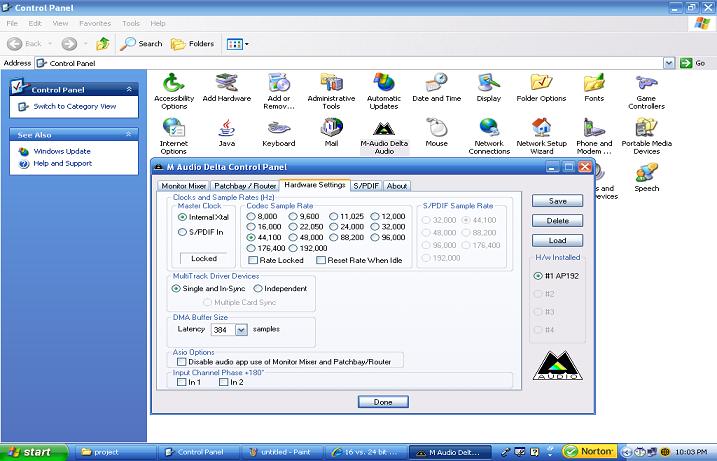Open the Java control panel icon

point(227,133)
